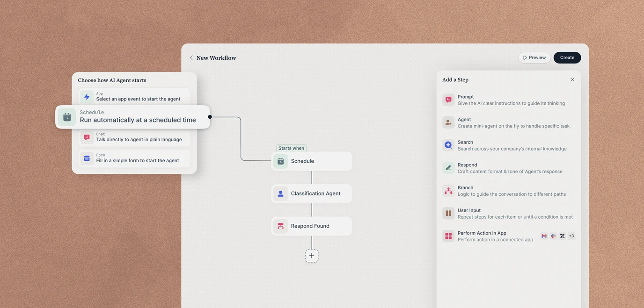This screenshot has width=644, height=308.
Task: Click the Gmail app icon
Action: click(x=544, y=236)
